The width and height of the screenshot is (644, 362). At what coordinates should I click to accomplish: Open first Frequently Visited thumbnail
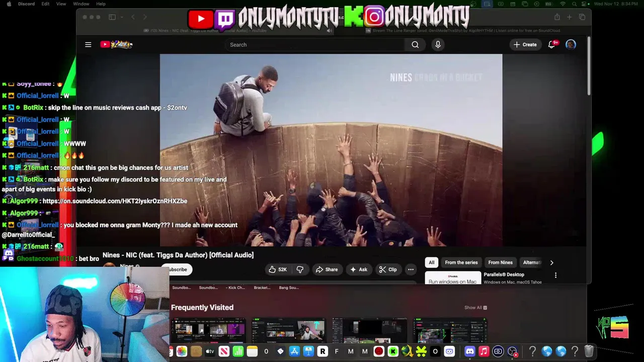coord(208,330)
